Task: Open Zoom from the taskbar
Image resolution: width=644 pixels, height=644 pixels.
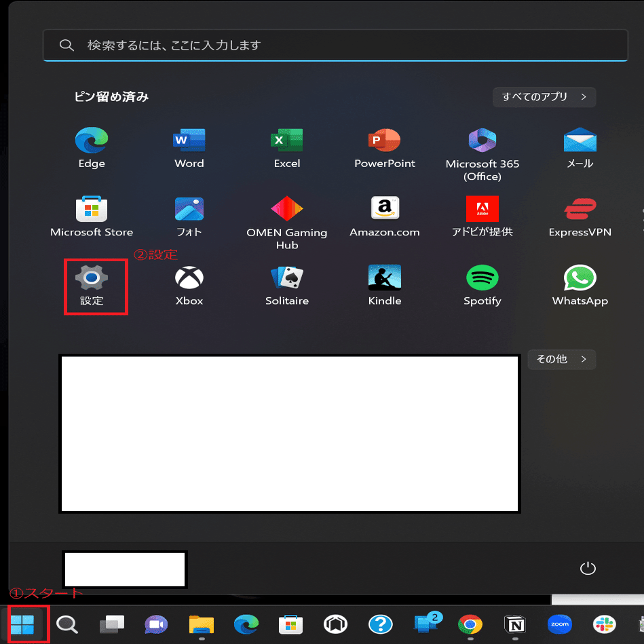Action: 559,625
